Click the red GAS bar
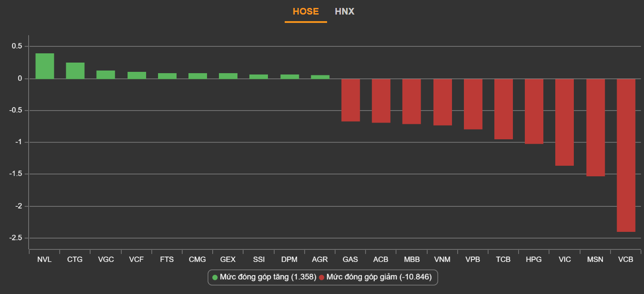The image size is (644, 294). pos(350,100)
